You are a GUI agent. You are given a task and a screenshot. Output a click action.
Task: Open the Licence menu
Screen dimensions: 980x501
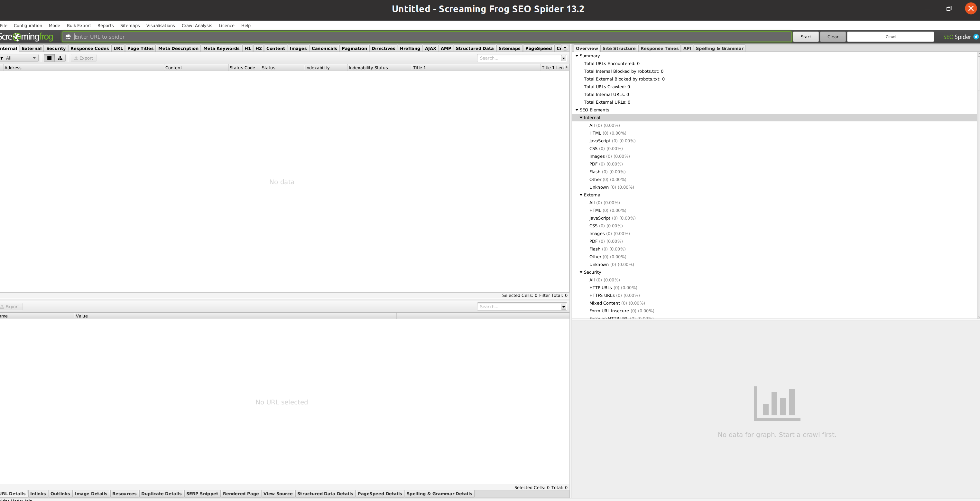[227, 25]
